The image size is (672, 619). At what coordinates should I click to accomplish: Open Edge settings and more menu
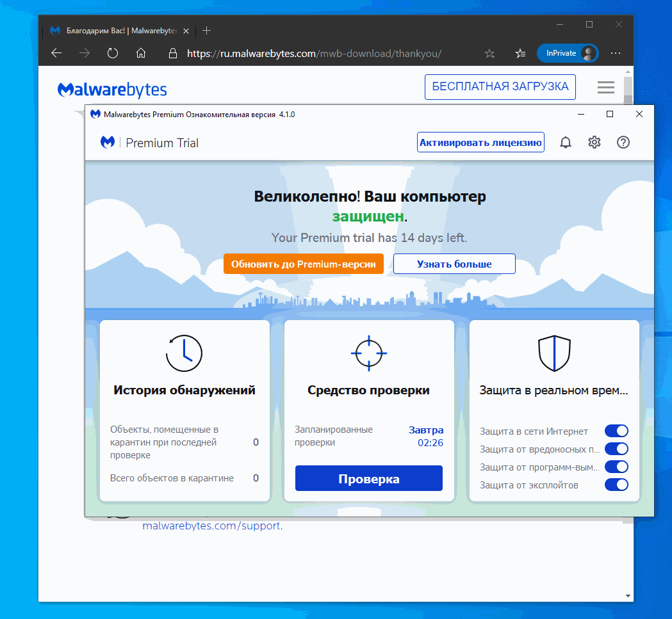[616, 53]
